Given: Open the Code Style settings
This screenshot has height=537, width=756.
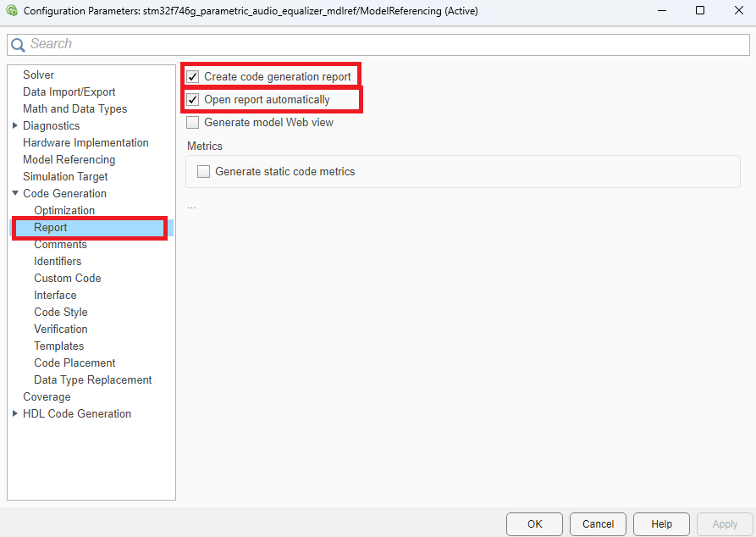Looking at the screenshot, I should click(x=60, y=312).
